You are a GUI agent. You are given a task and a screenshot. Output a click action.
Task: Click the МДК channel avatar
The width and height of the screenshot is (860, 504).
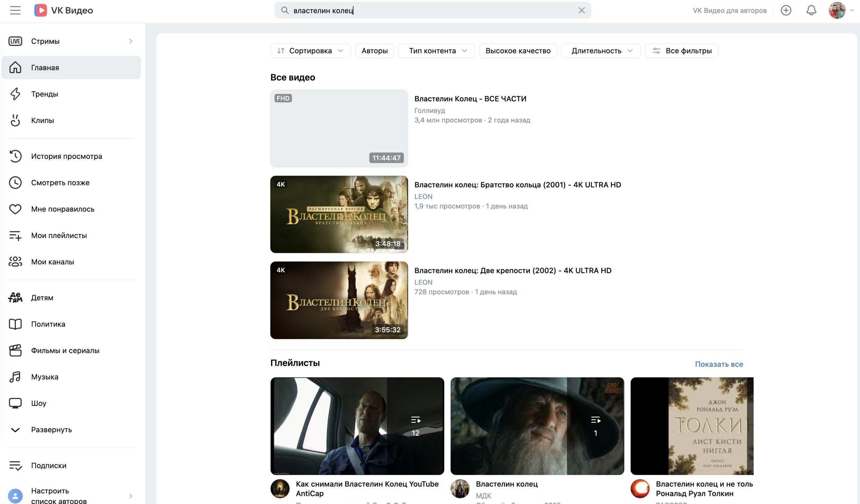coord(460,489)
